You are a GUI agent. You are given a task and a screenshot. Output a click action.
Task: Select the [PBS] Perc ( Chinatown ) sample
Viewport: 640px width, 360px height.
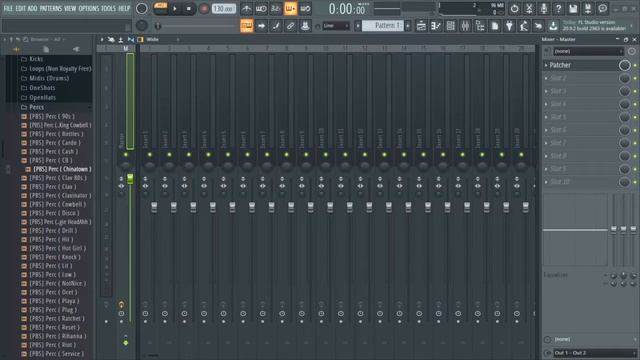[x=62, y=169]
